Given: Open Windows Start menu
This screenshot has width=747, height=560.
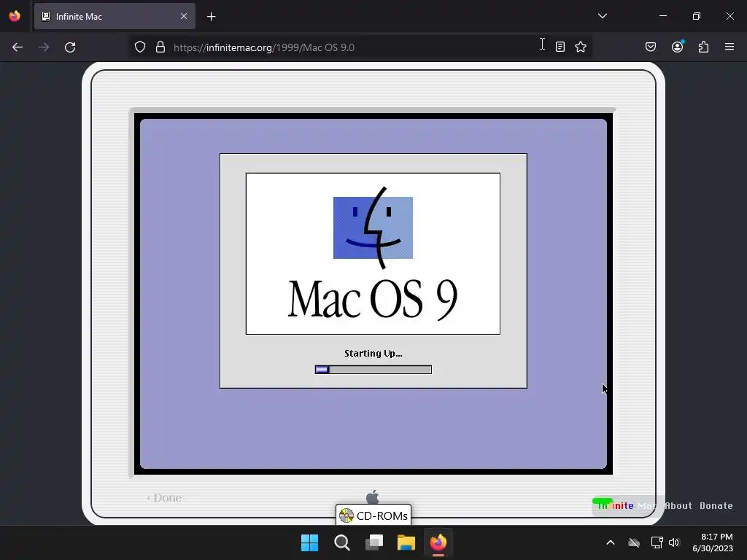Looking at the screenshot, I should point(309,542).
